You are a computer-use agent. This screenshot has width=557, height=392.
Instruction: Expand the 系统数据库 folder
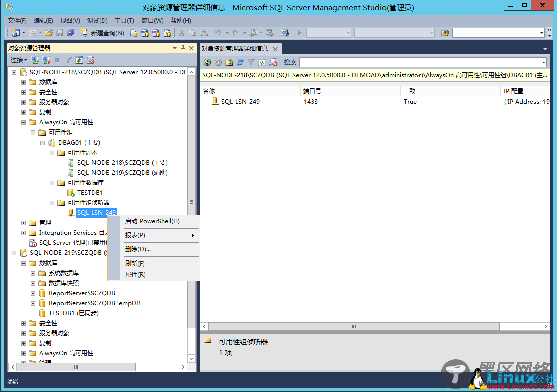(33, 273)
